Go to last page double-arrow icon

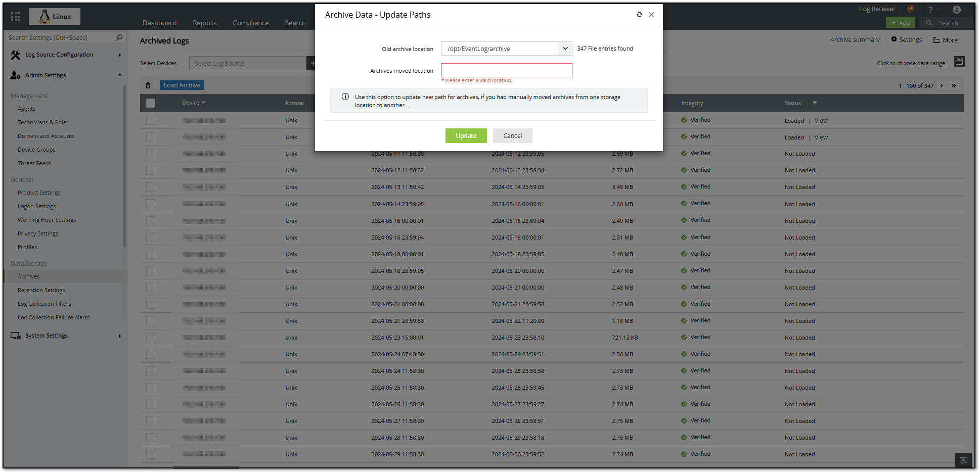pos(954,86)
